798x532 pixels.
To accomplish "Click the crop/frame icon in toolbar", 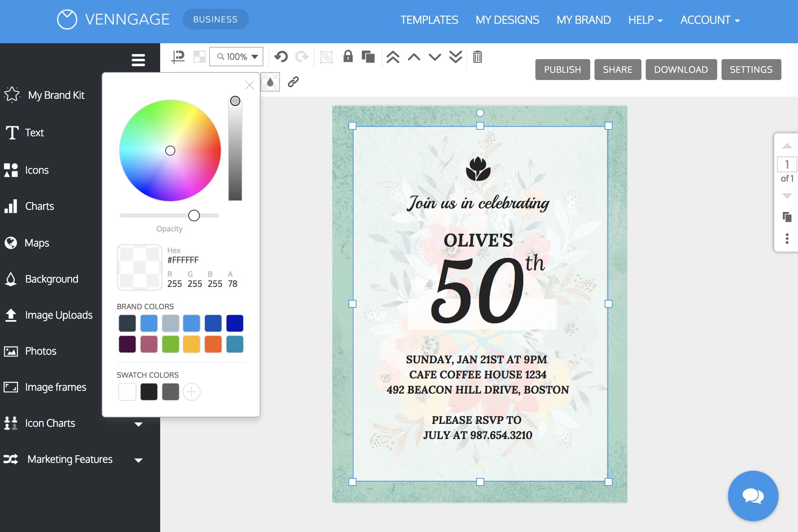I will (x=326, y=57).
